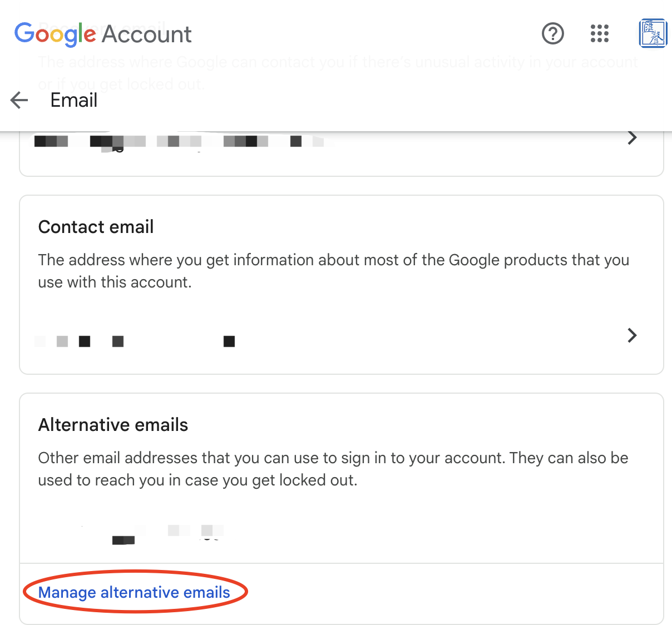Click the Email page title
Image resolution: width=672 pixels, height=625 pixels.
(x=73, y=100)
